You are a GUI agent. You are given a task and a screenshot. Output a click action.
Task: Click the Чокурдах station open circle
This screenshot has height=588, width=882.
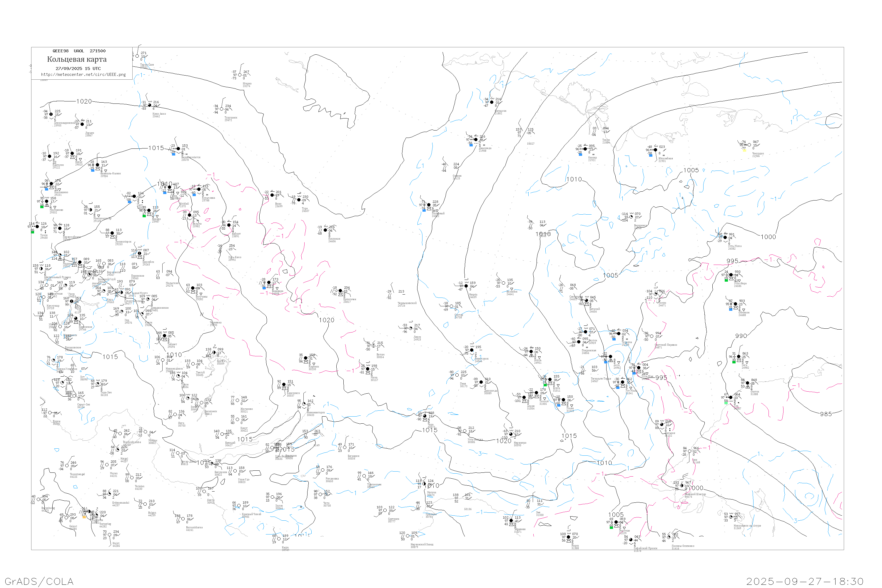(749, 145)
